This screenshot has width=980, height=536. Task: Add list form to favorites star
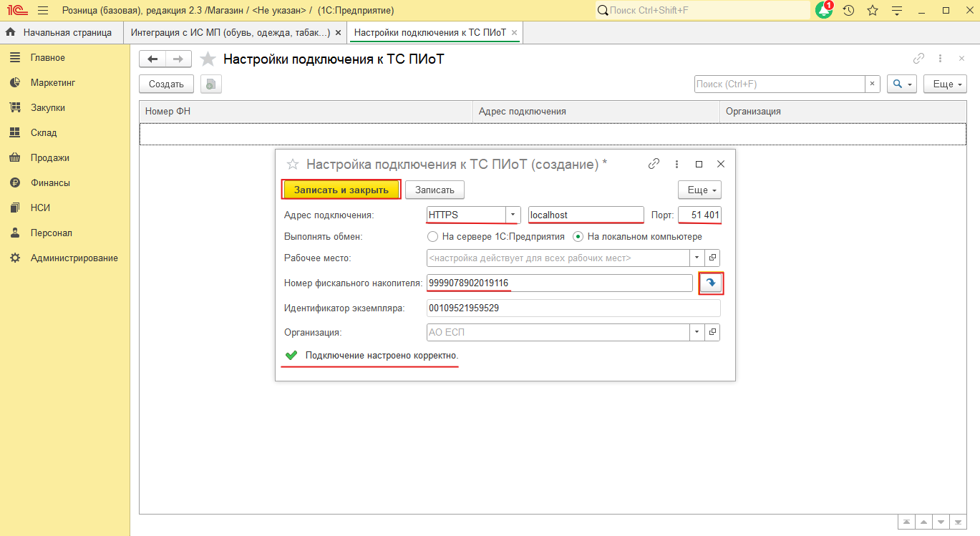point(208,59)
